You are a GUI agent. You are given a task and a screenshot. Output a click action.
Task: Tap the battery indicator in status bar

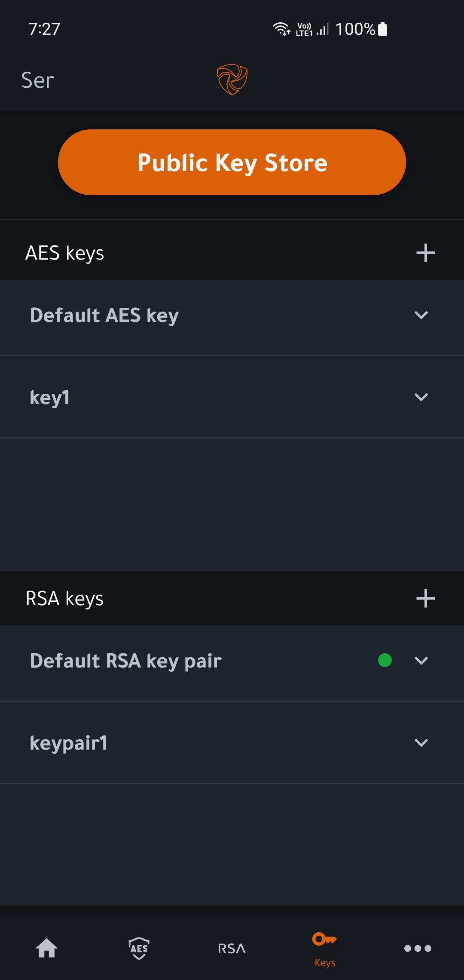coord(383,29)
